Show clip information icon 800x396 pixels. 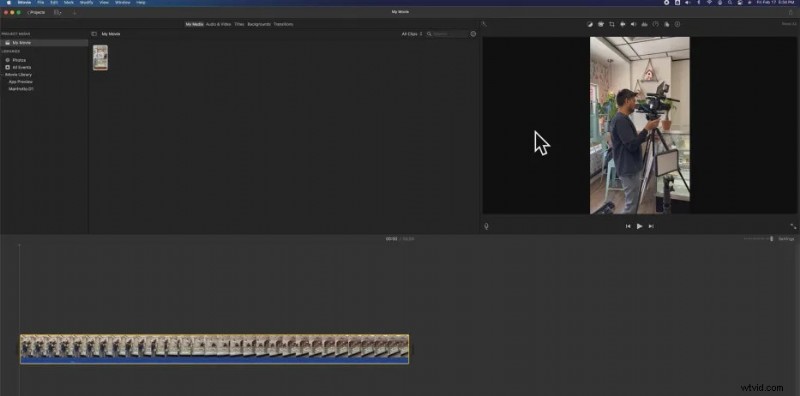coord(678,24)
